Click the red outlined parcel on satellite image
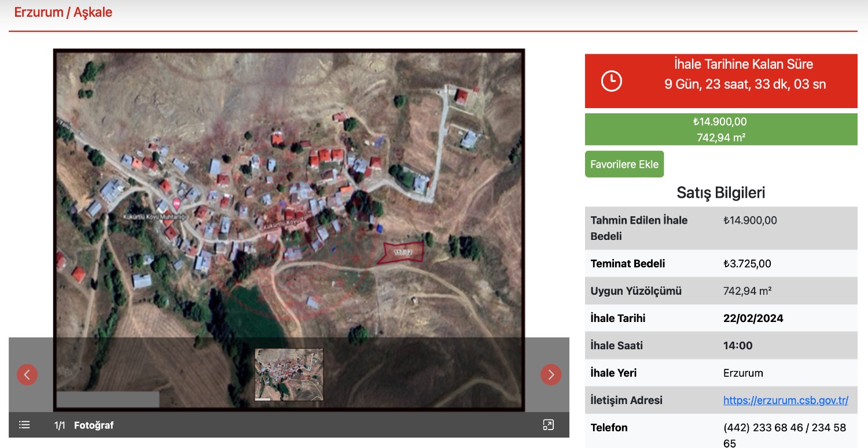Screen dimensions: 868x448 coord(402,253)
